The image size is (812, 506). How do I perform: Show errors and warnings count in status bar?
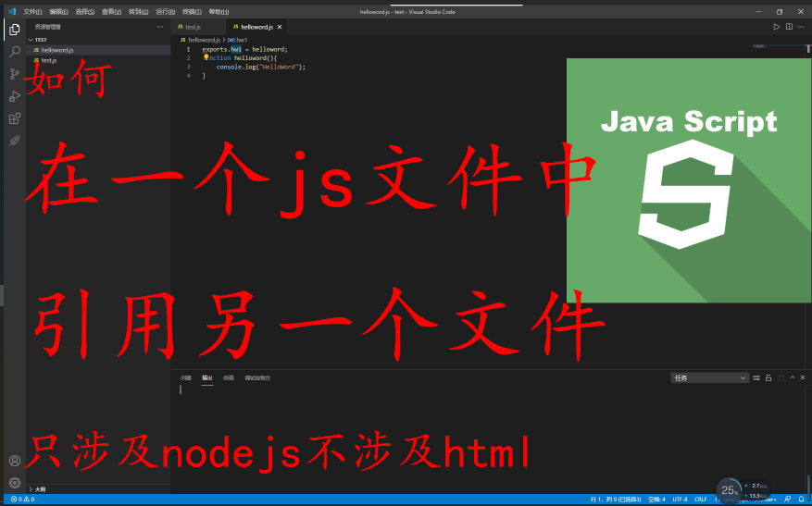pos(23,500)
